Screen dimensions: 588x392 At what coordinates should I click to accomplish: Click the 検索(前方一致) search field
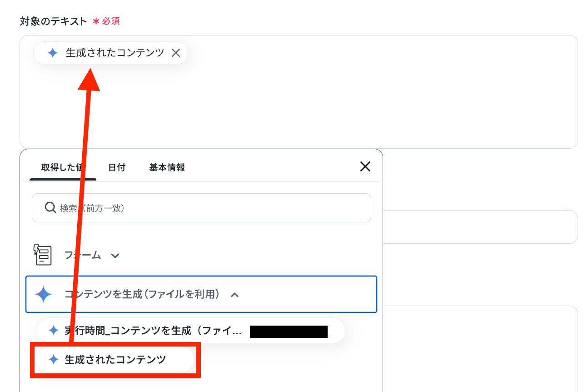point(201,208)
